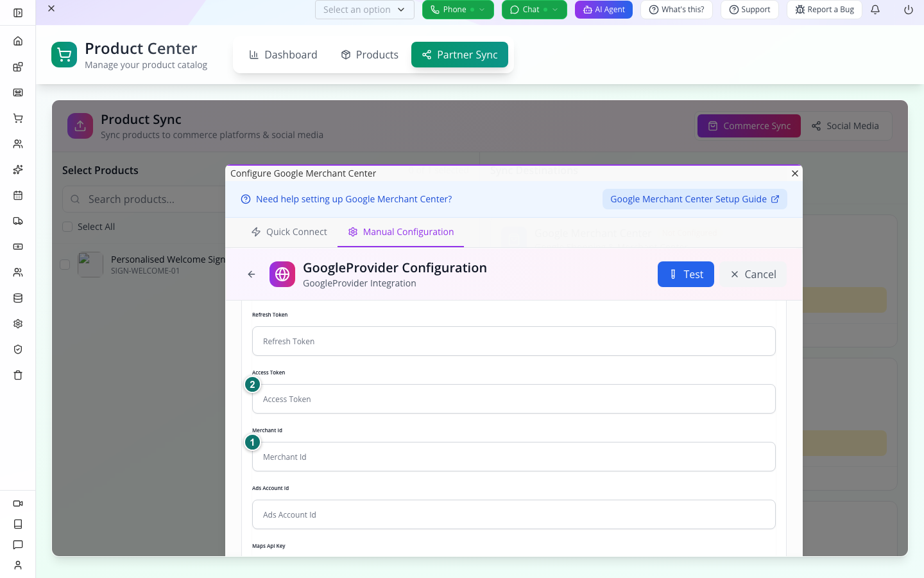Click the back arrow beside GoogleProvider Configuration
Viewport: 924px width, 578px height.
tap(252, 274)
